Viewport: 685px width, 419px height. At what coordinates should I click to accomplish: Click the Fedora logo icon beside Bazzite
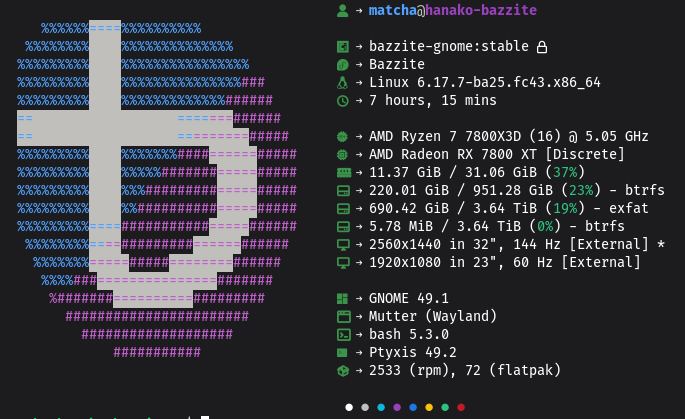pyautogui.click(x=342, y=65)
